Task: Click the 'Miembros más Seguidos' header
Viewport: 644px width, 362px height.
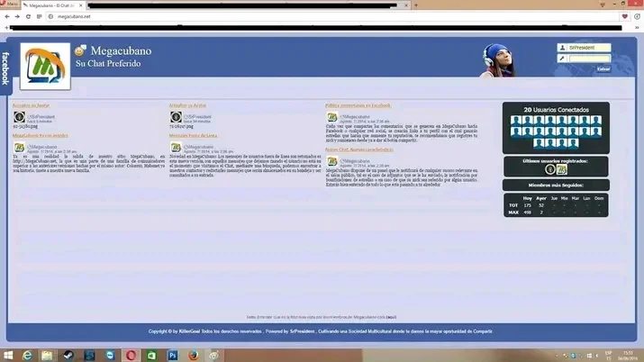Action: [556, 186]
